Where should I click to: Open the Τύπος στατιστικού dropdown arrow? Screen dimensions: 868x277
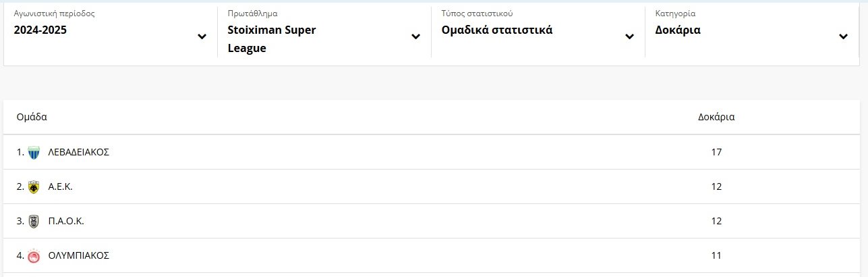[629, 36]
